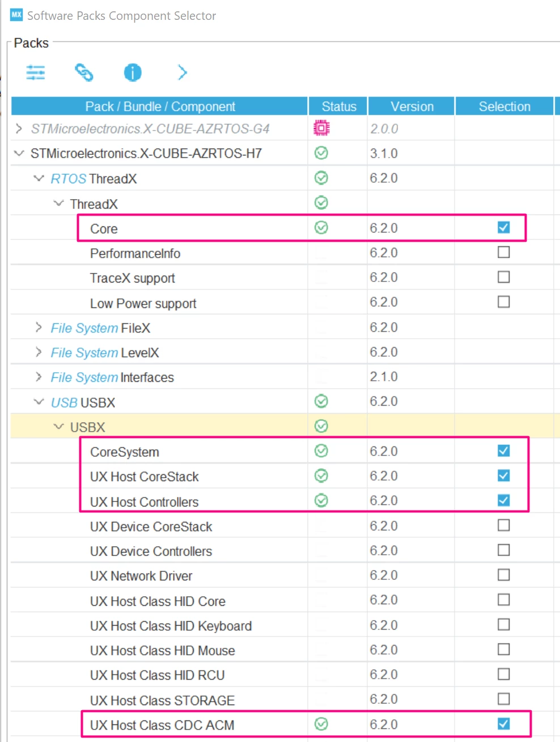Click the chain link icon in Packs toolbar

[84, 73]
